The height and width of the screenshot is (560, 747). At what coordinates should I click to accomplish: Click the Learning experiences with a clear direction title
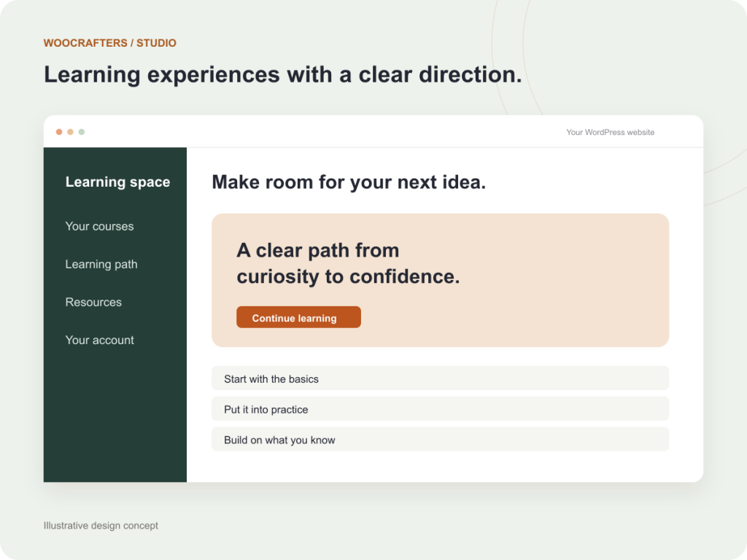point(283,75)
